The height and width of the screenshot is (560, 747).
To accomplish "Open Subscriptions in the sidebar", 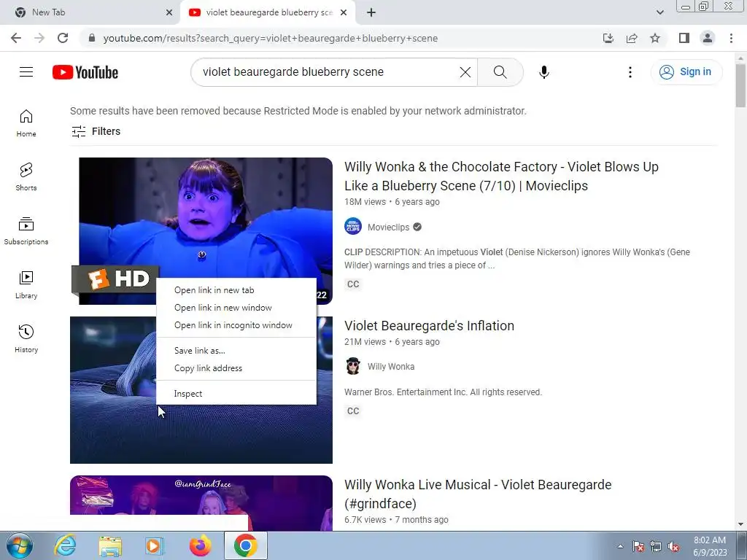I will tap(26, 231).
